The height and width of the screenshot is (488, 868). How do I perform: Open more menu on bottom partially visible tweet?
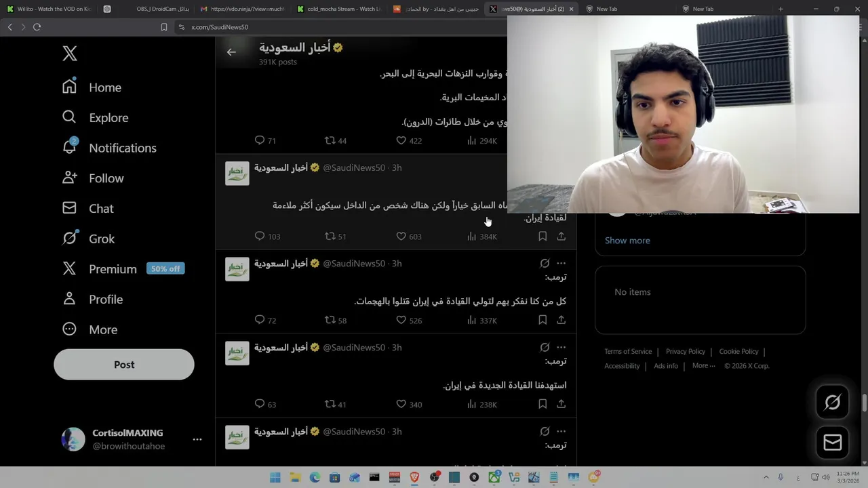coord(561,431)
